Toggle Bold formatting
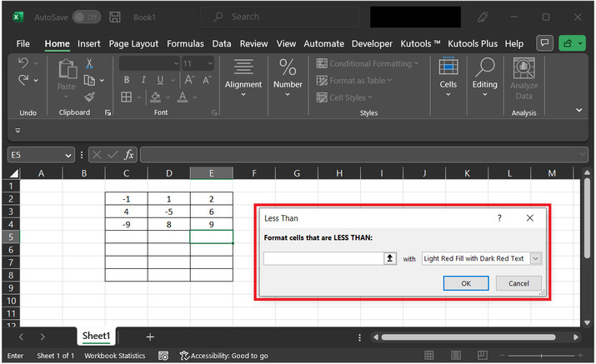596x364 pixels. pos(127,80)
